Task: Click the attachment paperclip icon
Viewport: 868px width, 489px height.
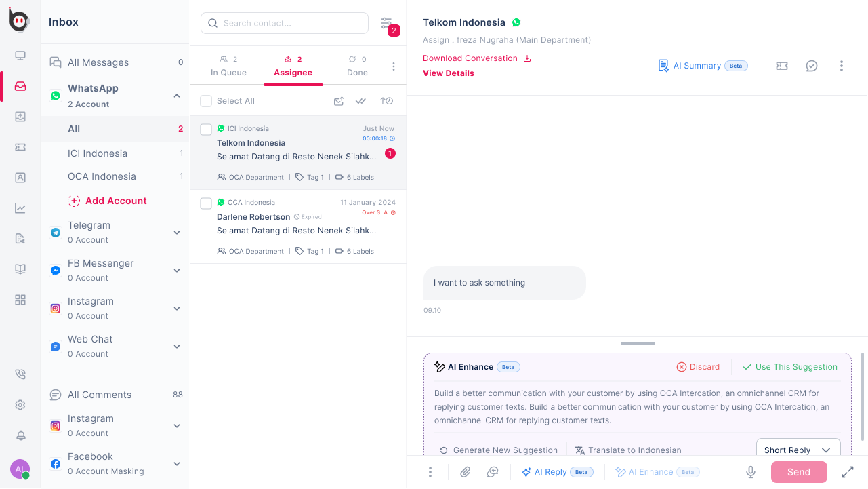Action: (465, 472)
